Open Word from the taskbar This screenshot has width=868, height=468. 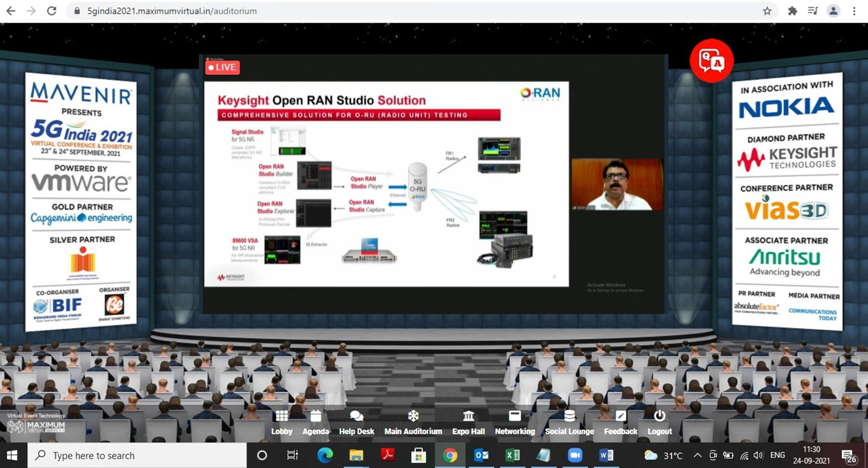(606, 455)
